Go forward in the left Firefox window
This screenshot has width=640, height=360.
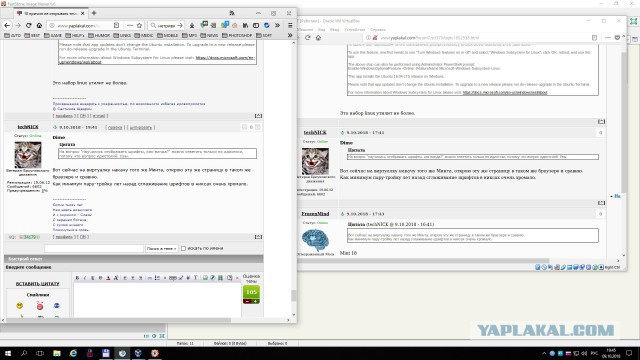click(18, 25)
